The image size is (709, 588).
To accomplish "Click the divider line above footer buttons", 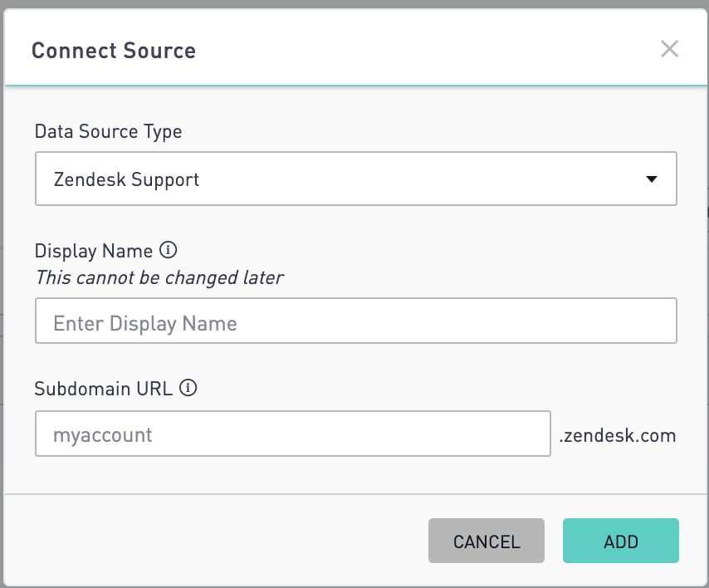I will (356, 494).
